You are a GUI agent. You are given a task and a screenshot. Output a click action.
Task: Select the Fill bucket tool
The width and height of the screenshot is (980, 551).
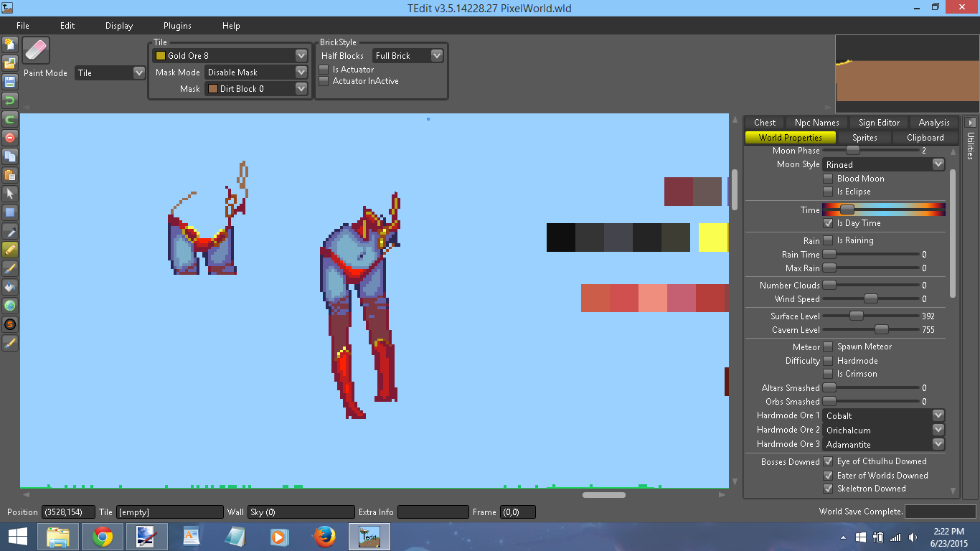click(10, 287)
